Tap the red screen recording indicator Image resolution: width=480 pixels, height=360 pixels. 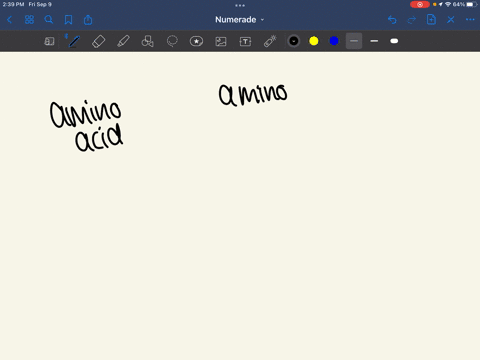point(420,4)
